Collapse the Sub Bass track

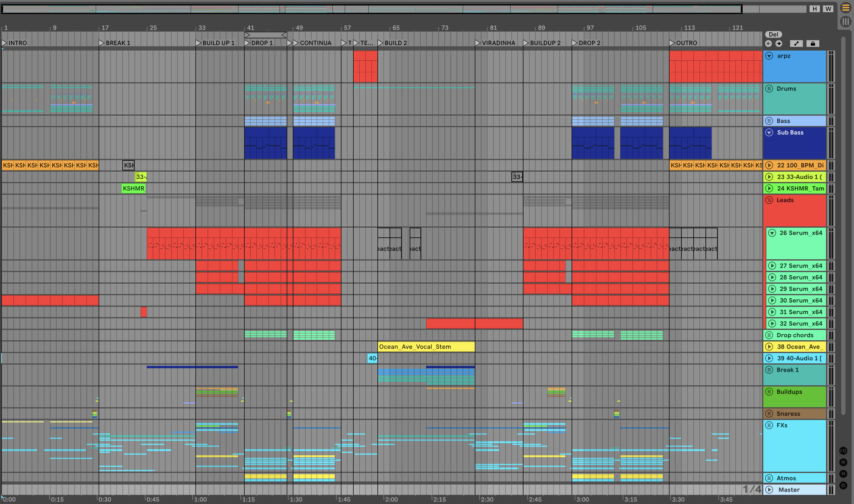(769, 132)
